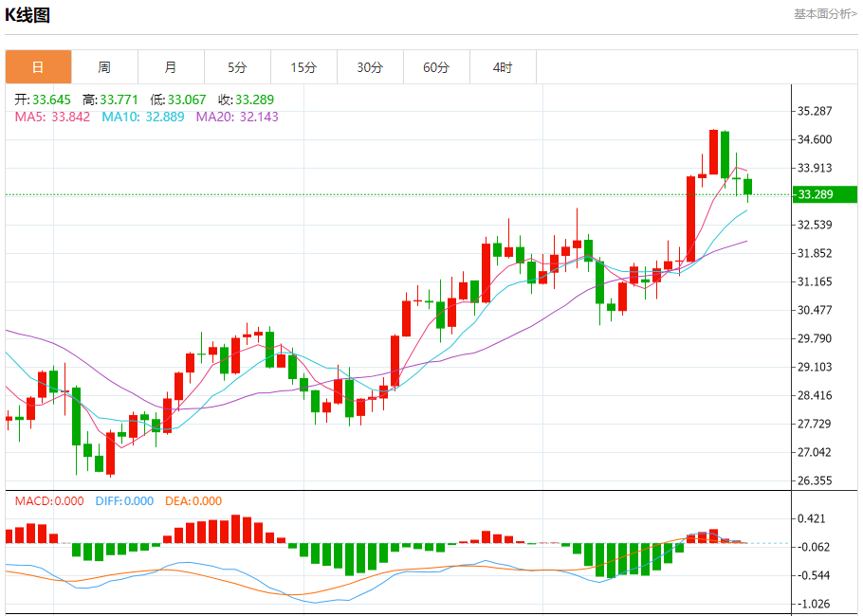Open the 60分 timeframe tab
863x616 pixels.
[x=436, y=67]
